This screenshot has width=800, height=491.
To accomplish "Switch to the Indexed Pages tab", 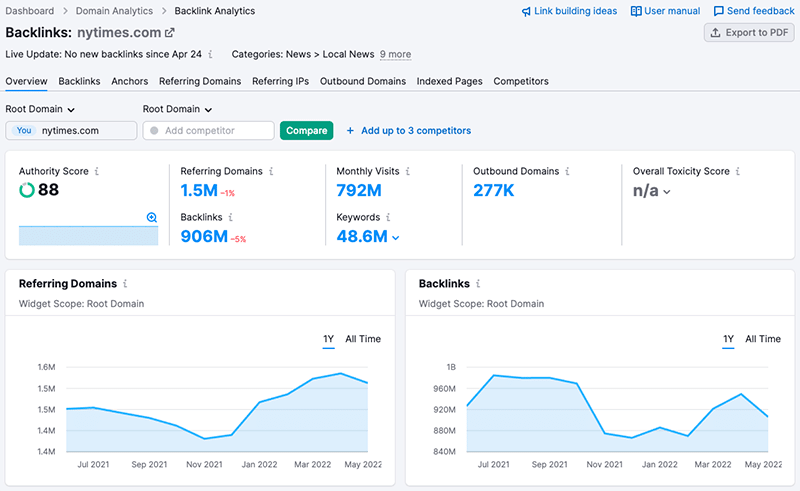I will 449,81.
